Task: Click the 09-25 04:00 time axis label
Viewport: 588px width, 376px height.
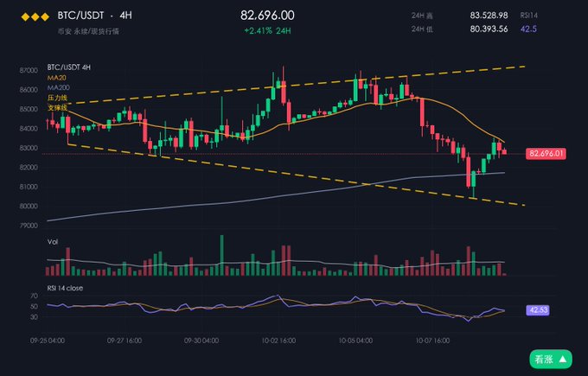Action: [48, 341]
